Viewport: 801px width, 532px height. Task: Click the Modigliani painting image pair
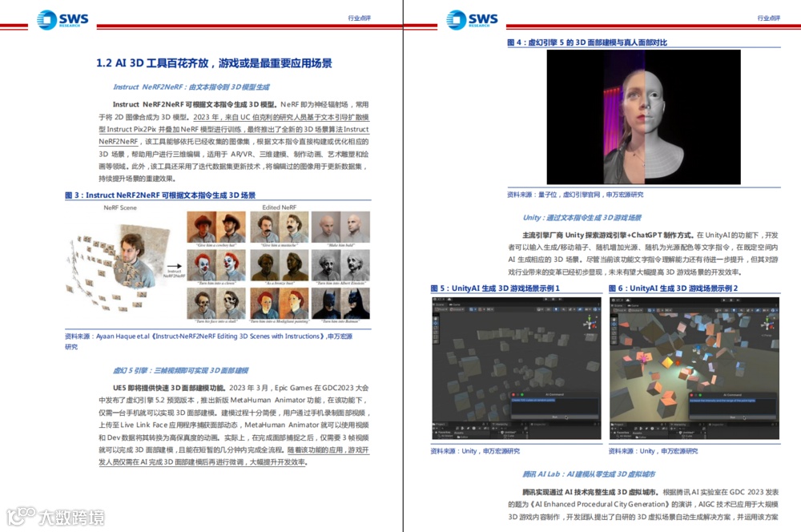(280, 303)
